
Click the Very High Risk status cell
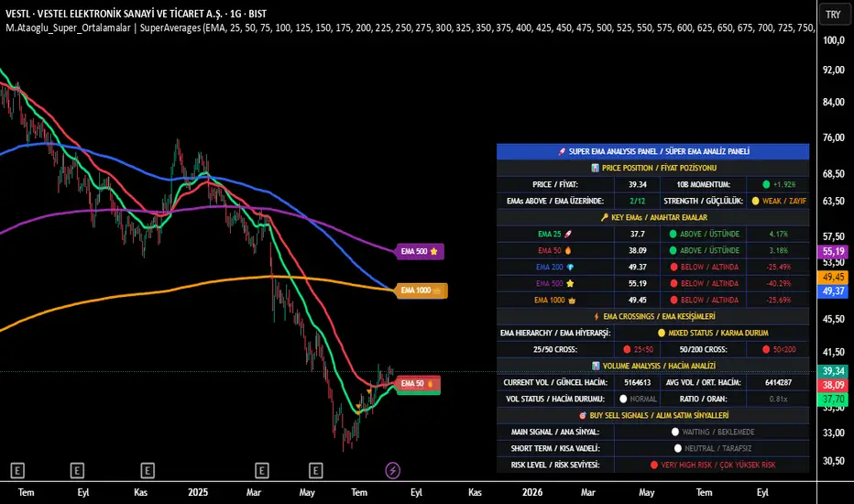click(711, 465)
